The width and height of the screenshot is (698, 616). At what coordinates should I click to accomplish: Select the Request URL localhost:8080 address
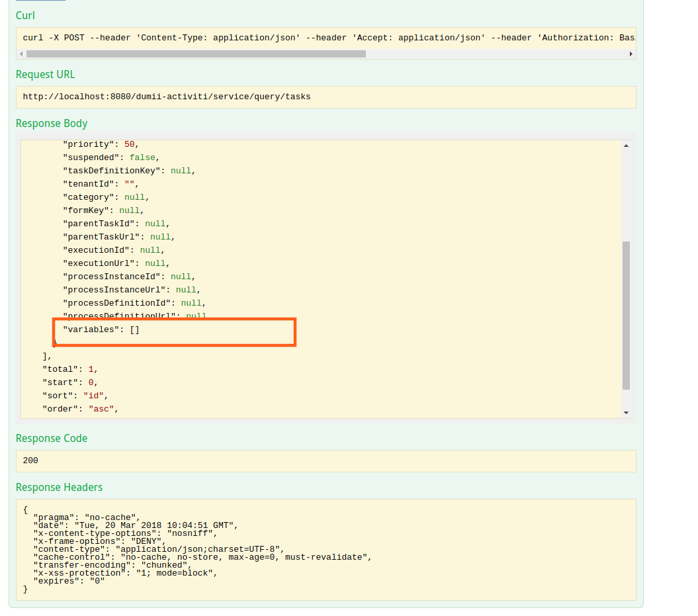[167, 97]
